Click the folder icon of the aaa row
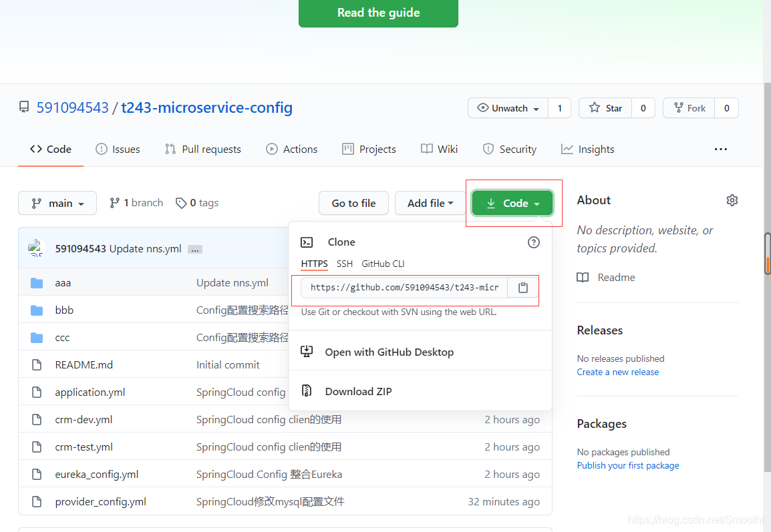The image size is (771, 532). click(x=36, y=283)
